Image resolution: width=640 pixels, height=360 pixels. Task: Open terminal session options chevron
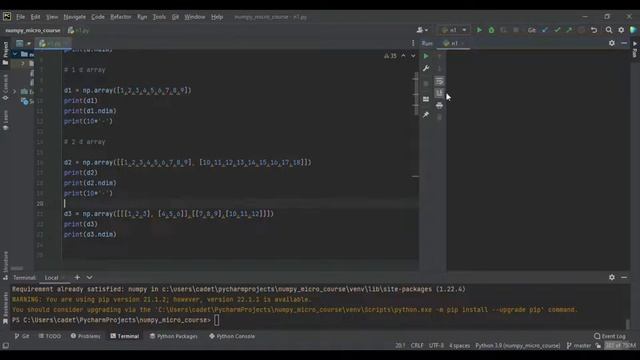(89, 278)
